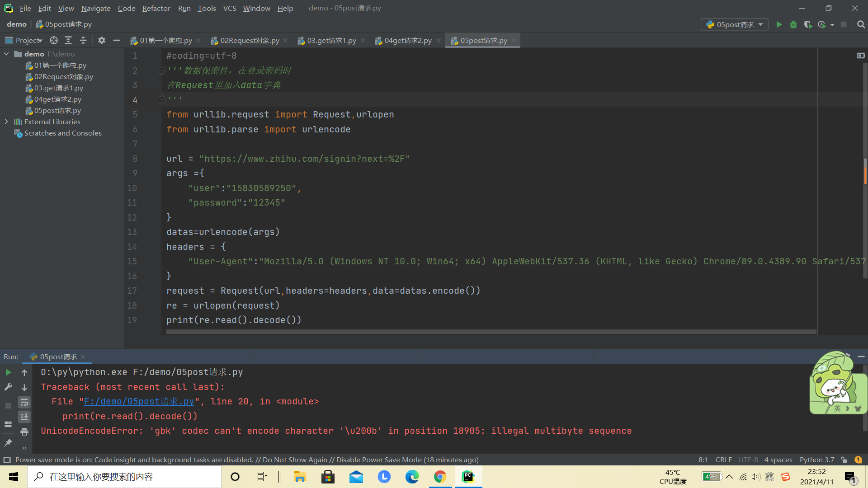Collapse all icon in Project toolbar
The image size is (868, 488).
pos(83,40)
